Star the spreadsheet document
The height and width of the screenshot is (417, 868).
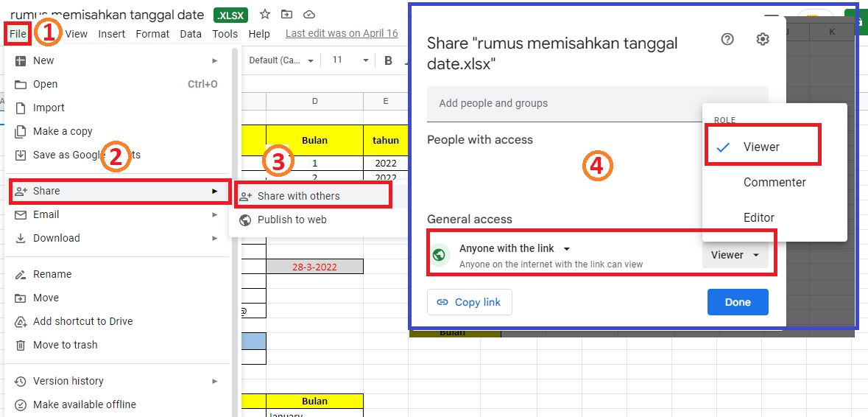pos(265,15)
